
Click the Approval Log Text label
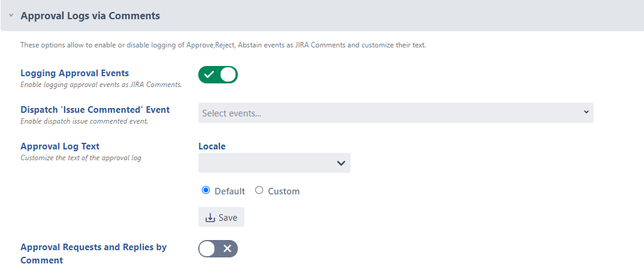(x=60, y=146)
